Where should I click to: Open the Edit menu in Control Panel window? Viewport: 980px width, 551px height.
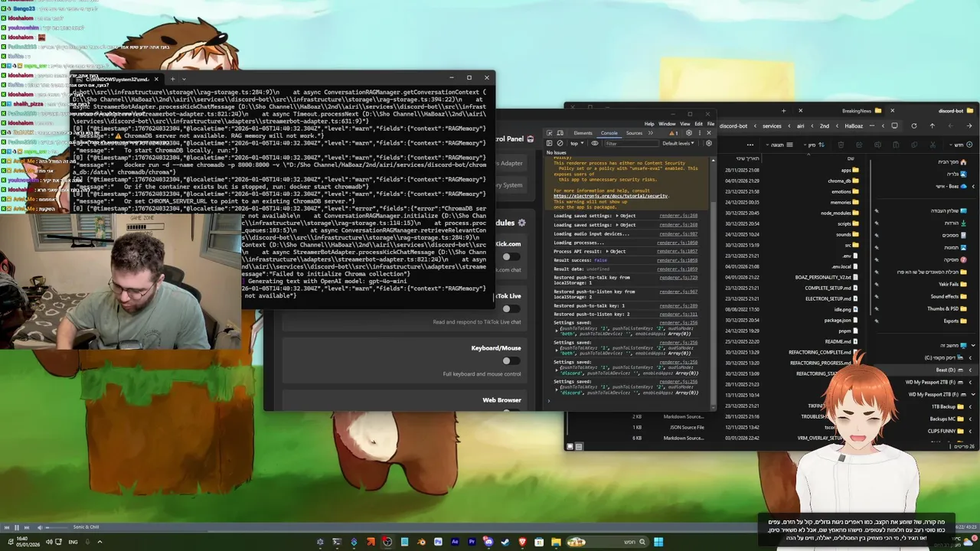[x=698, y=124]
